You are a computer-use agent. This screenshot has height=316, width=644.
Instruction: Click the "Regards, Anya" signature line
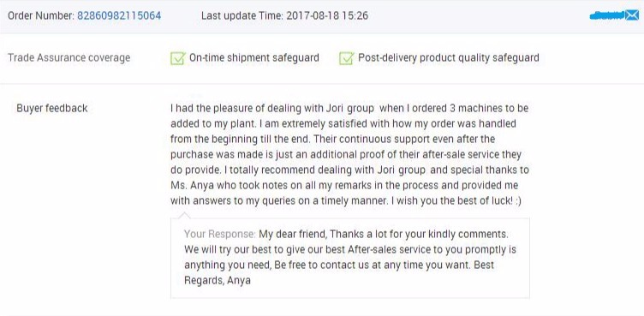point(218,281)
